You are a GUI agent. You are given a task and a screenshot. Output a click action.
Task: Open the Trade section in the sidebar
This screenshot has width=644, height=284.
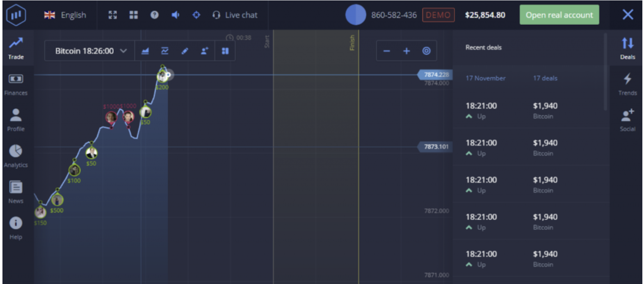16,48
